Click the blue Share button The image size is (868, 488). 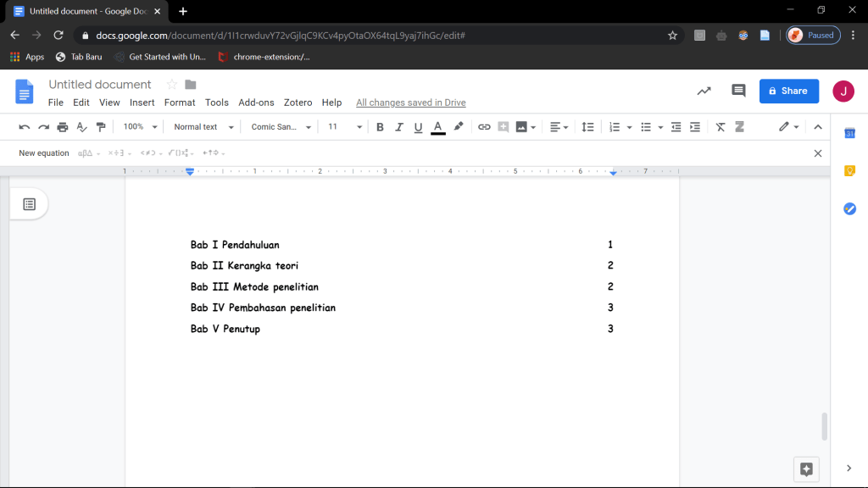point(788,91)
